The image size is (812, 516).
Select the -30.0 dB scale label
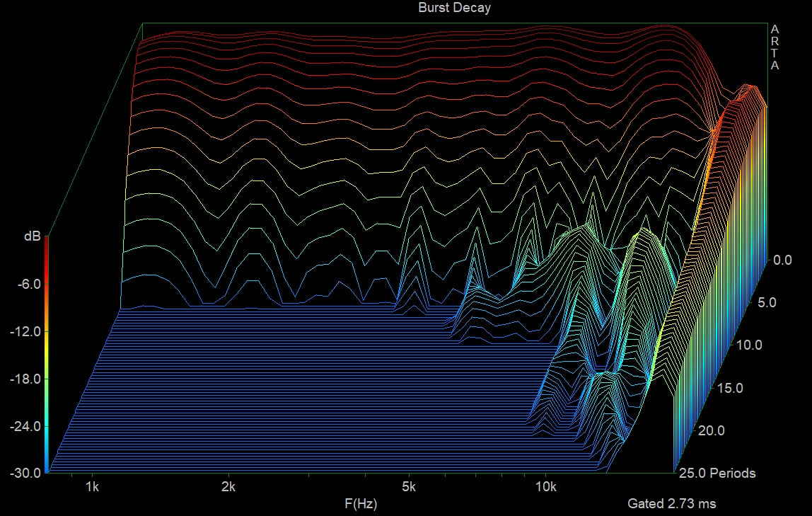tap(25, 473)
